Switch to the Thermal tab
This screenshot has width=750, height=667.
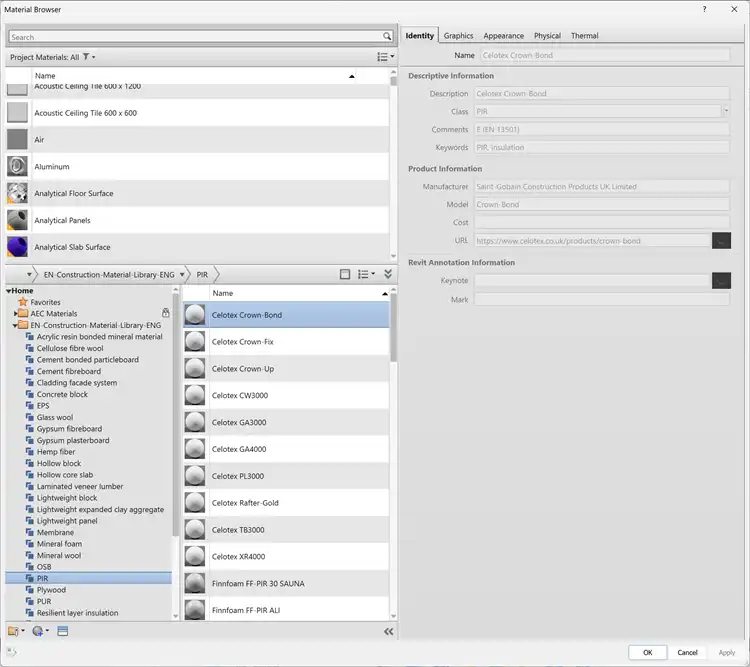(585, 35)
